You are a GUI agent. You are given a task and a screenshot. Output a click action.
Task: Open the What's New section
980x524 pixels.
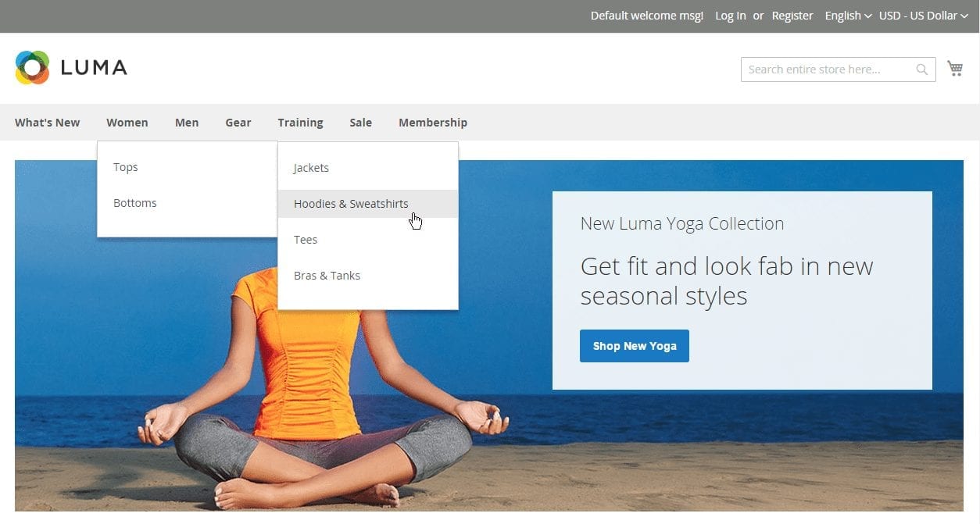point(47,123)
